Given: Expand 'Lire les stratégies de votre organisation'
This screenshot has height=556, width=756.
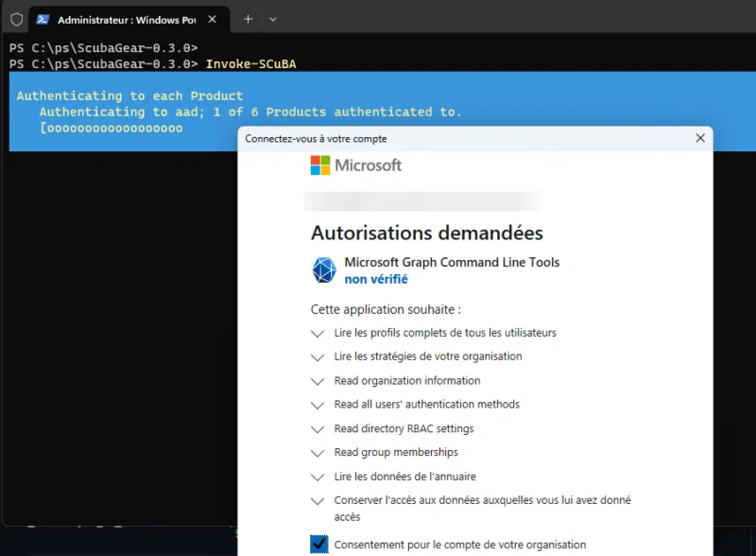Looking at the screenshot, I should point(318,356).
